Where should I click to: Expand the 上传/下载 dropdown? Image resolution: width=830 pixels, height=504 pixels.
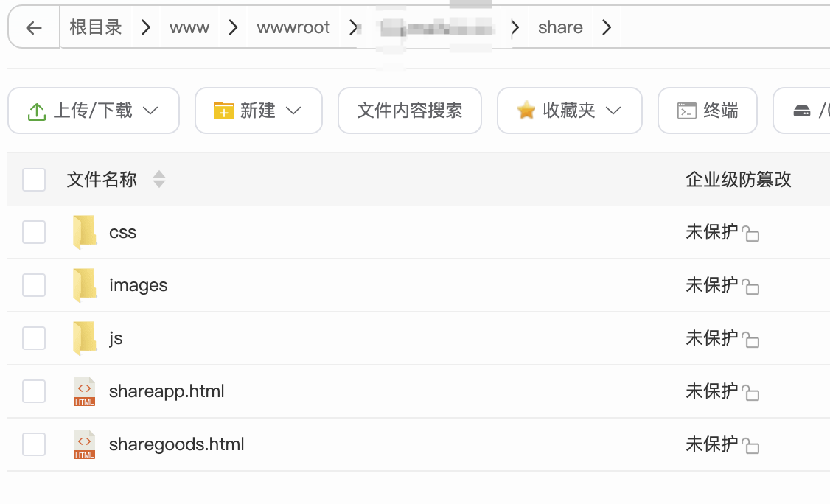152,110
